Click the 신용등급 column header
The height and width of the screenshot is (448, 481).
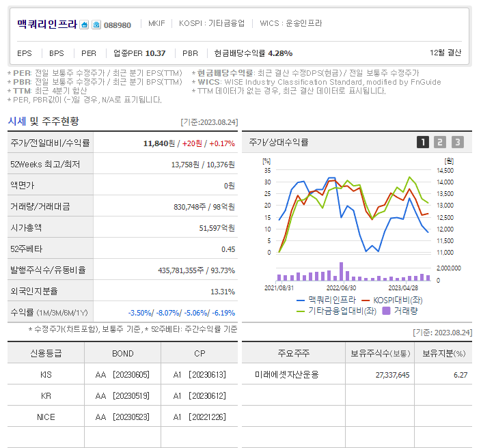pyautogui.click(x=46, y=353)
